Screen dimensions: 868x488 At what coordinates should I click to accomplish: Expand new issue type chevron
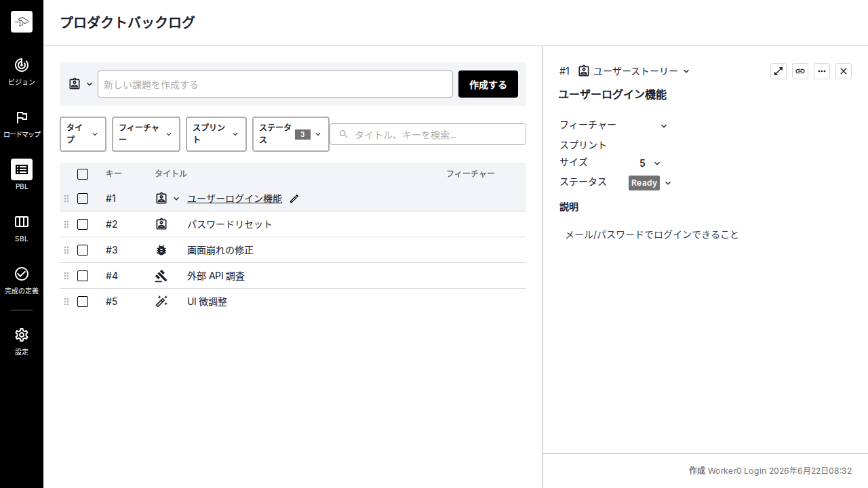click(x=90, y=84)
